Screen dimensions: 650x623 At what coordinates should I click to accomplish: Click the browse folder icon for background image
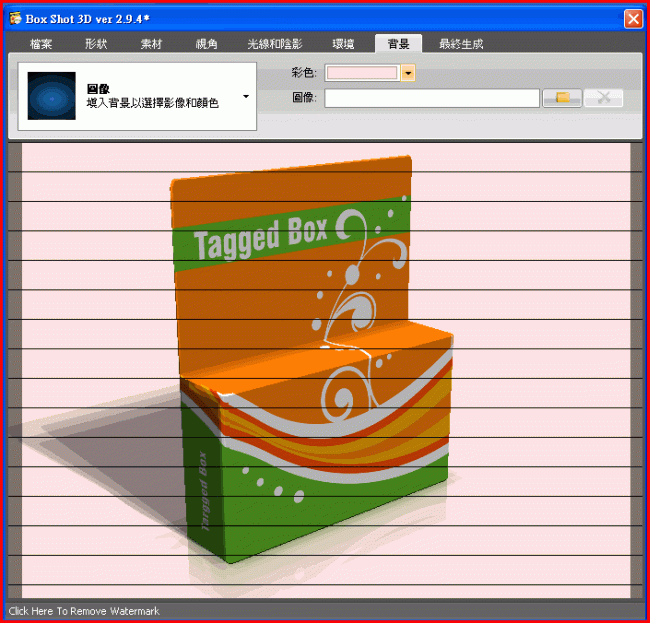click(562, 97)
